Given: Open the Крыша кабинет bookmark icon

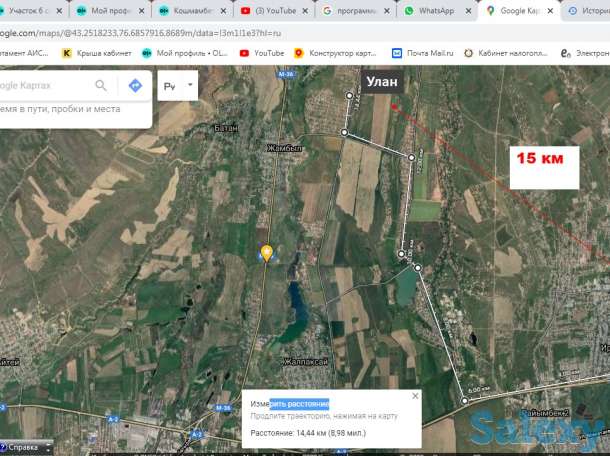Looking at the screenshot, I should 67,53.
